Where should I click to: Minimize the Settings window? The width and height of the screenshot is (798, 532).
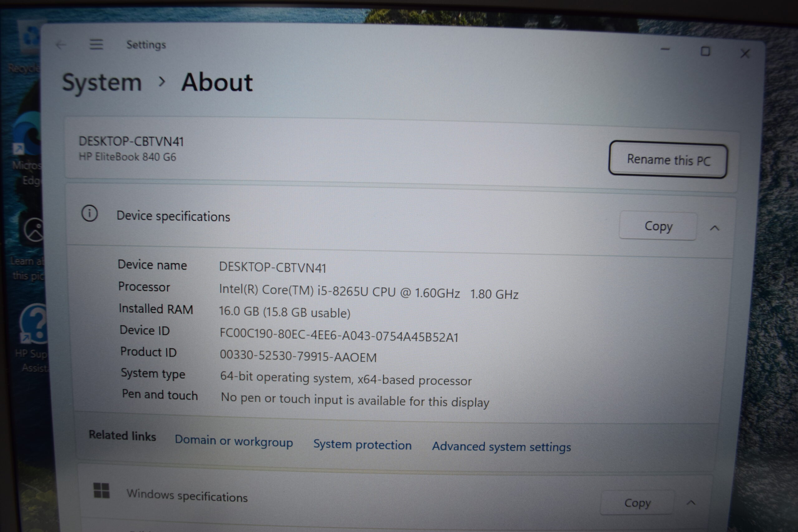coord(665,50)
